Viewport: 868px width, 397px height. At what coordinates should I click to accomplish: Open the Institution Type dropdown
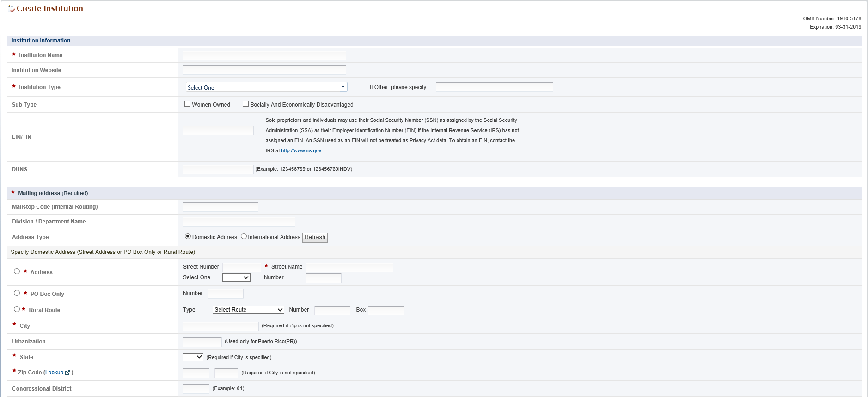coord(266,87)
